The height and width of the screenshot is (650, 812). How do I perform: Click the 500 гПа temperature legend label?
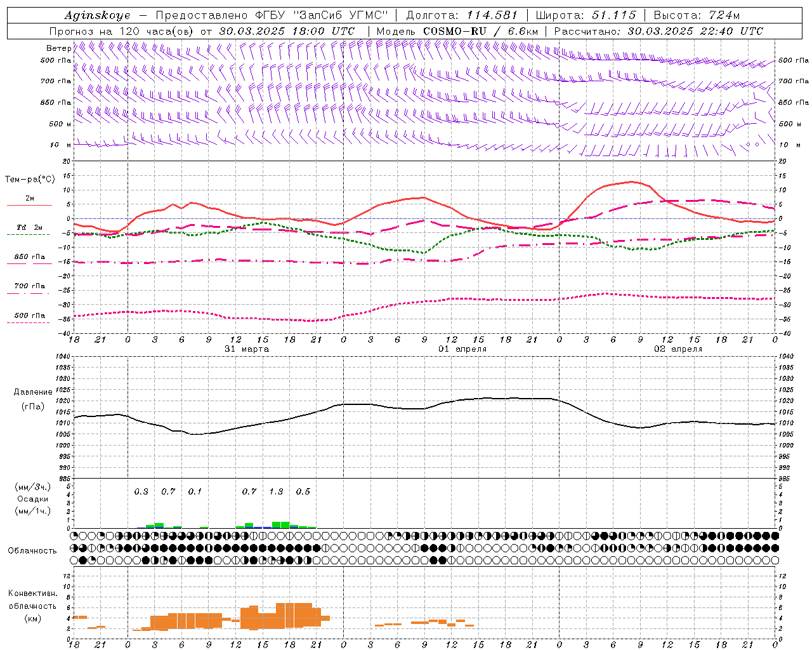coord(30,315)
